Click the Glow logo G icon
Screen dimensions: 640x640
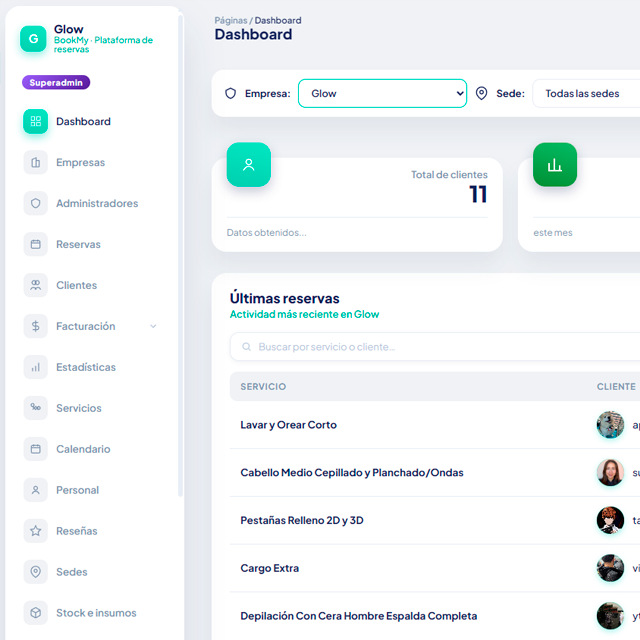33,39
